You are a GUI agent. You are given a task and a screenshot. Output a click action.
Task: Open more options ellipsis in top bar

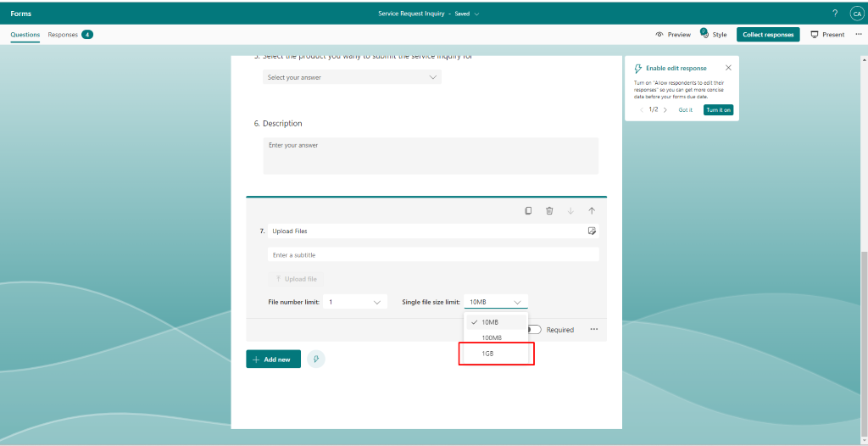tap(858, 35)
